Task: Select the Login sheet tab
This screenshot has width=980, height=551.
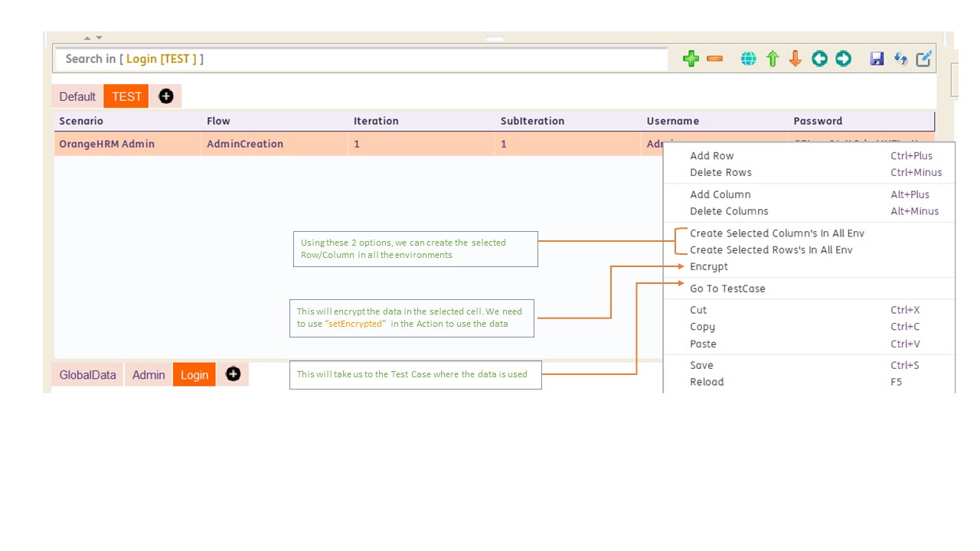Action: pos(194,375)
